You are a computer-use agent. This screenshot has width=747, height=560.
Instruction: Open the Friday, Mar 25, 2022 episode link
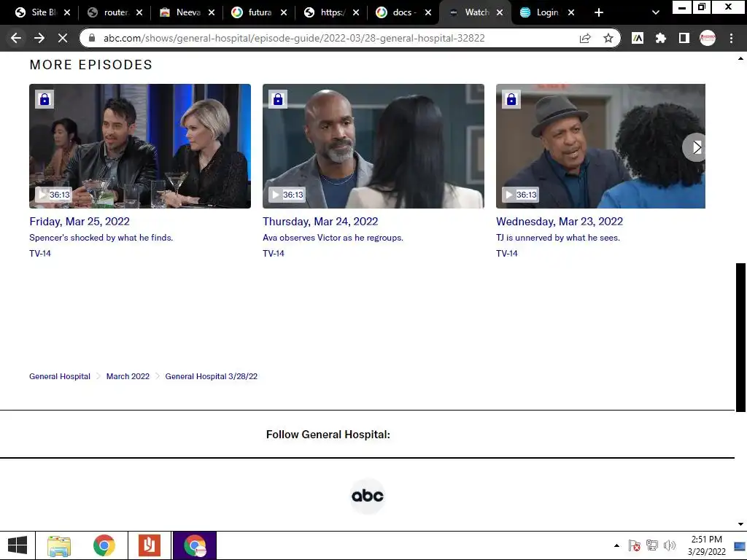(x=80, y=222)
